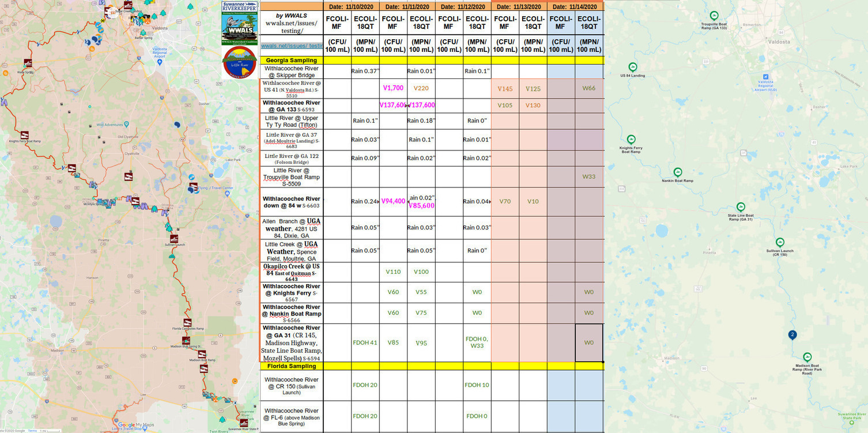Select Sullivan Launch marker on left map
The width and height of the screenshot is (868, 433).
[x=174, y=238]
